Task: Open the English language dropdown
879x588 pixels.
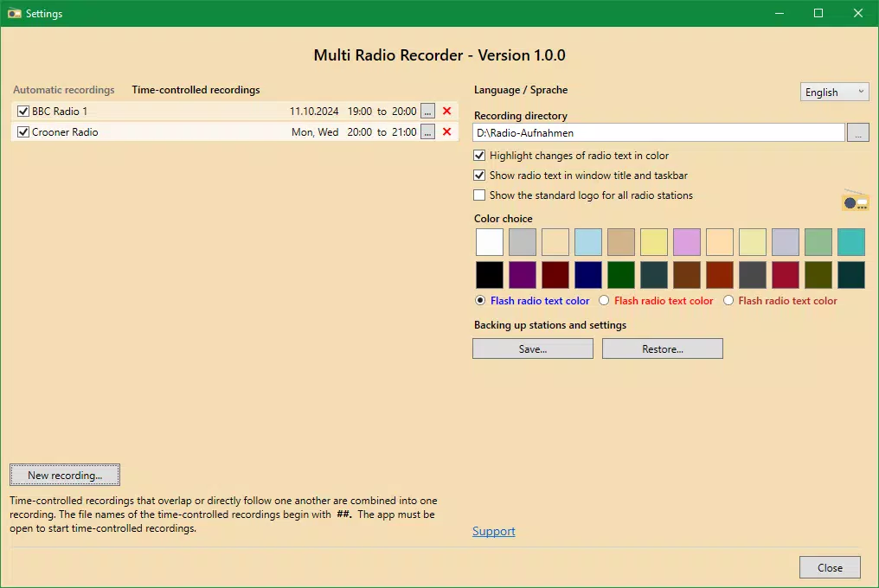Action: 835,92
